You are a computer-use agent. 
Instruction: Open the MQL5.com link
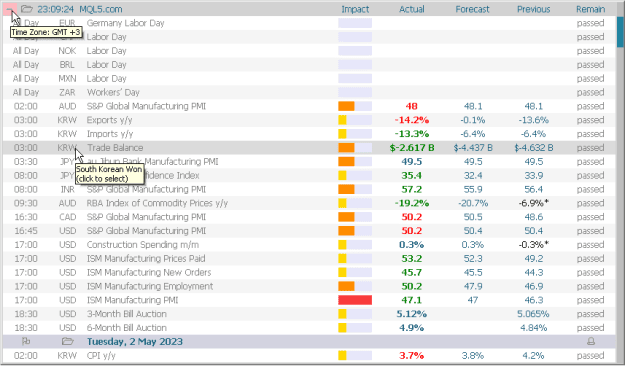click(101, 9)
